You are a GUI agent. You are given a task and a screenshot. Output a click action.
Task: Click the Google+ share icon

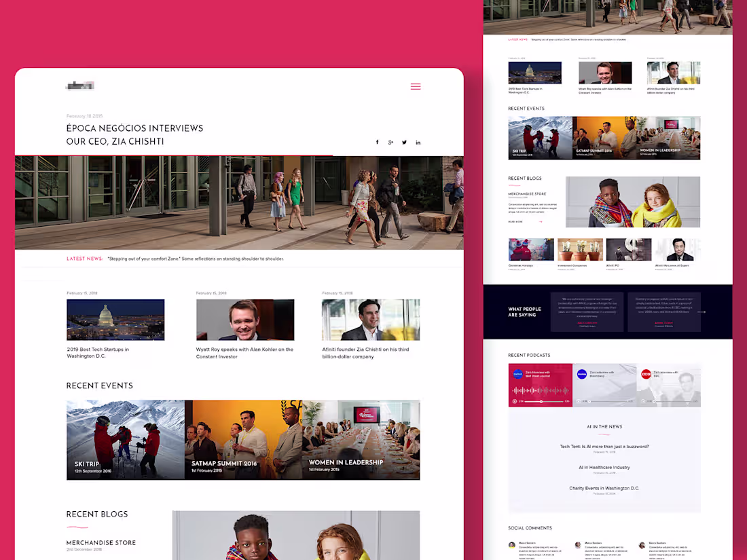coord(390,142)
